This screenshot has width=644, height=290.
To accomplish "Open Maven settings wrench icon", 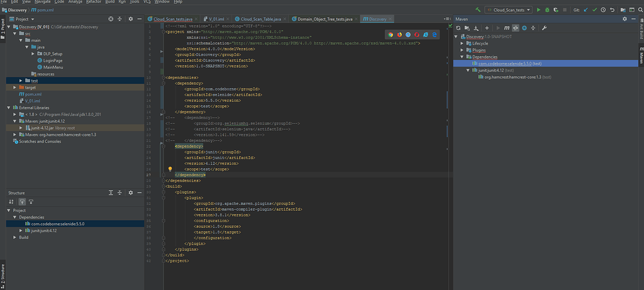I will [x=544, y=28].
